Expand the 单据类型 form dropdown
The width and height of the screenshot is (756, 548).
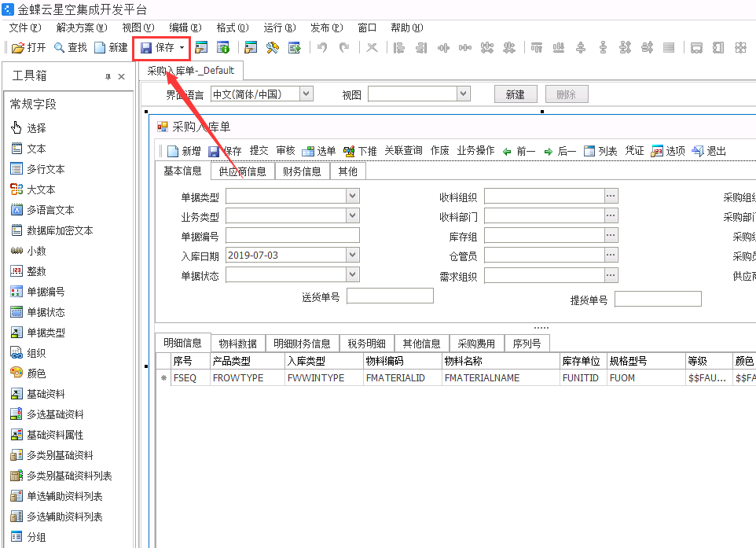(353, 196)
